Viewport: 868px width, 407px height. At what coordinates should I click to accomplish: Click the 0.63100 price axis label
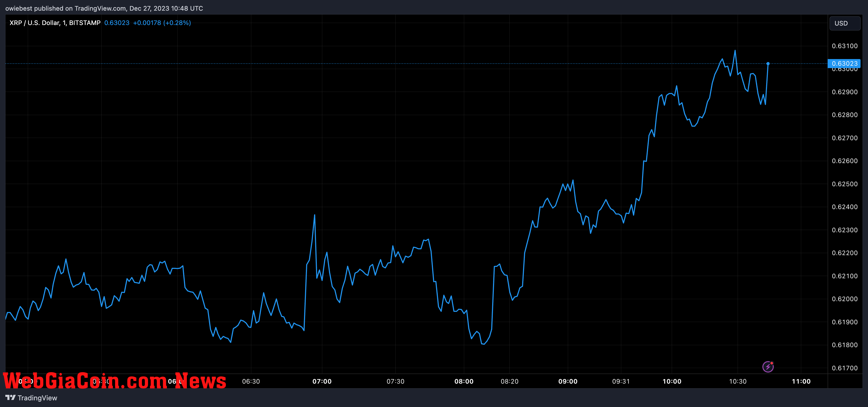click(x=845, y=46)
